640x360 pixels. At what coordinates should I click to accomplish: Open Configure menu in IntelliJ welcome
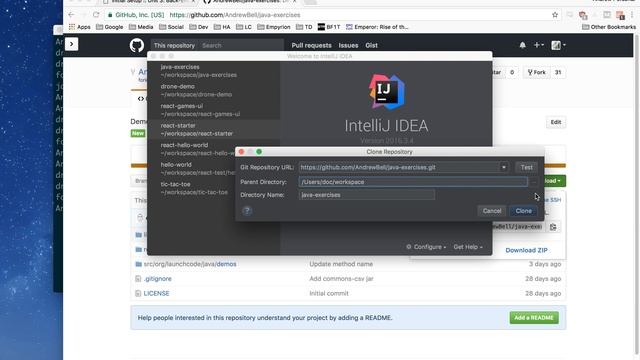[x=426, y=247]
